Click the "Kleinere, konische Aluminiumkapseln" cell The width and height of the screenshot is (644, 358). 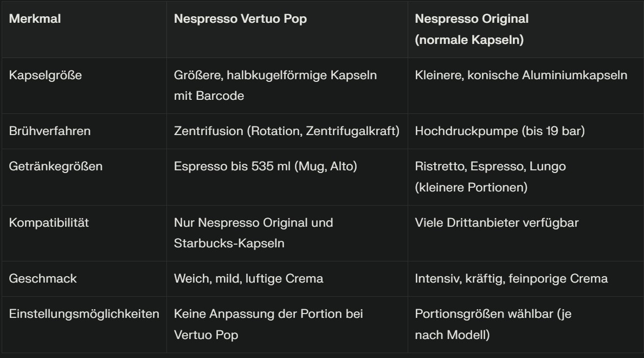[x=521, y=75]
